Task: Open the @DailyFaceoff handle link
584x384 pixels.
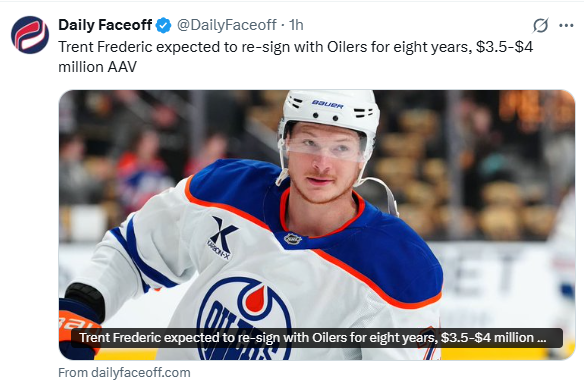Action: [x=226, y=25]
